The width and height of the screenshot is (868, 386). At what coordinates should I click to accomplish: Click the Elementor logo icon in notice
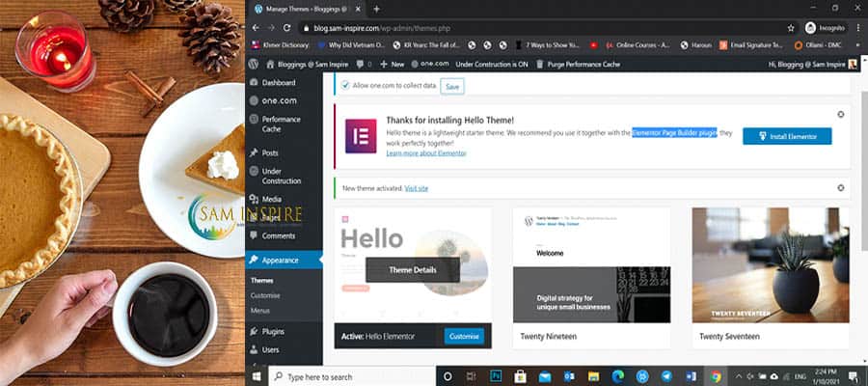pyautogui.click(x=361, y=136)
